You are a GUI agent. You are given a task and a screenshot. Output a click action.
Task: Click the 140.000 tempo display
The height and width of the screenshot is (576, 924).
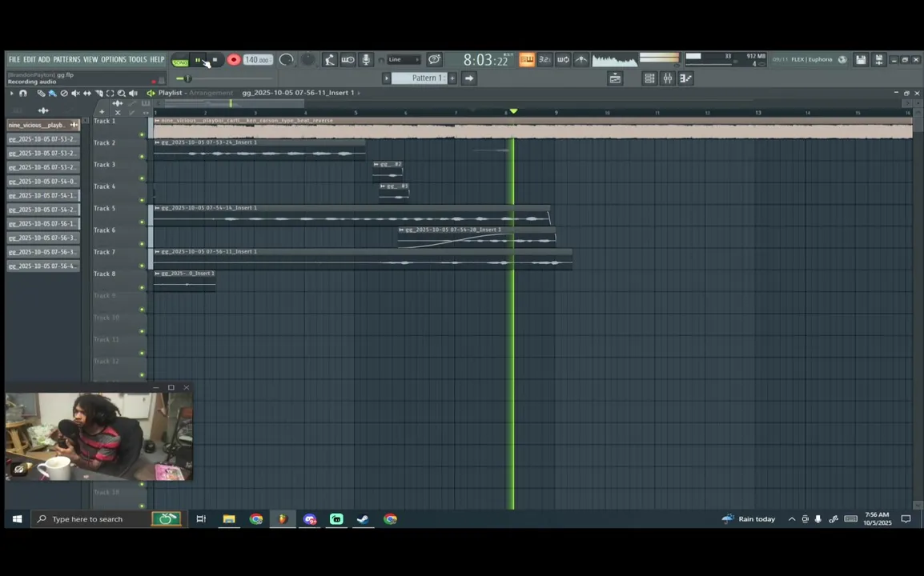click(258, 60)
